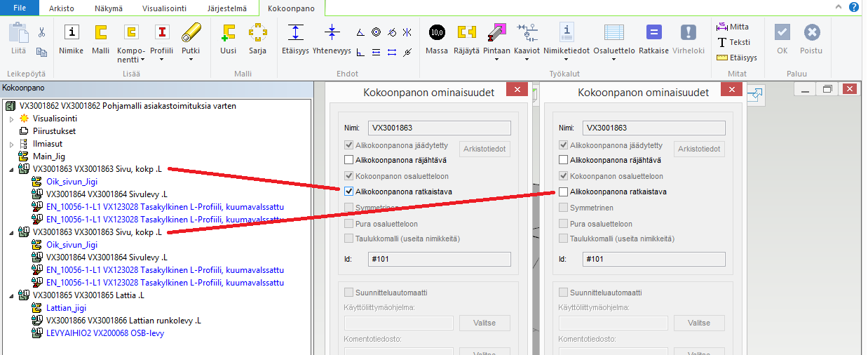The image size is (868, 355).
Task: Select the Etäisyys constraint tool
Action: point(296,32)
